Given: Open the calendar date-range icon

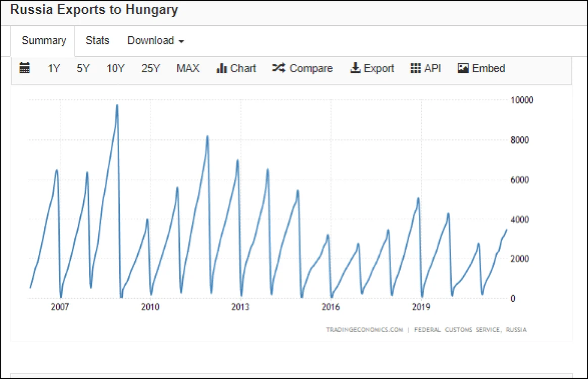Looking at the screenshot, I should point(24,68).
